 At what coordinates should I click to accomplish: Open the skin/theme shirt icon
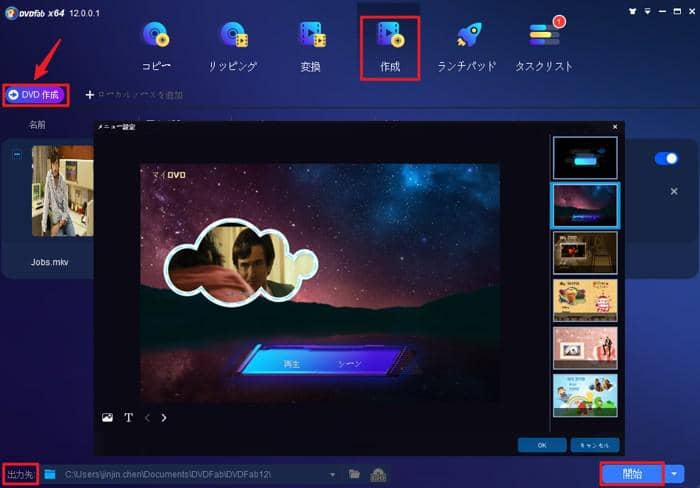tap(632, 12)
